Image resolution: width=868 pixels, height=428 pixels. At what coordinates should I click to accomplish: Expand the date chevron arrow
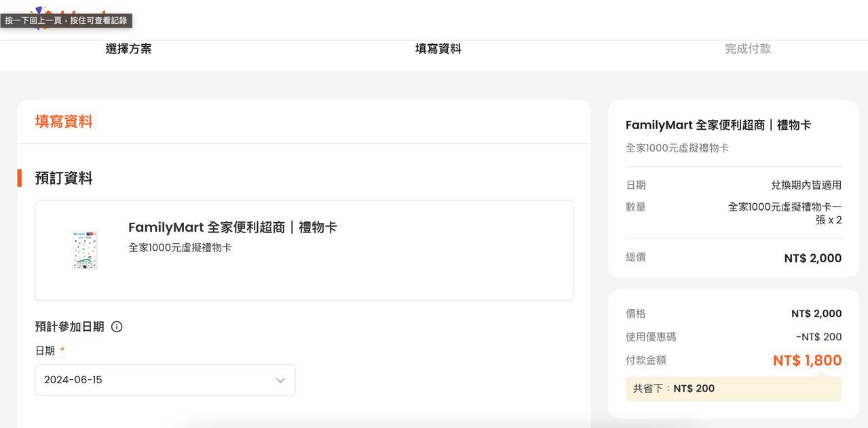(280, 380)
